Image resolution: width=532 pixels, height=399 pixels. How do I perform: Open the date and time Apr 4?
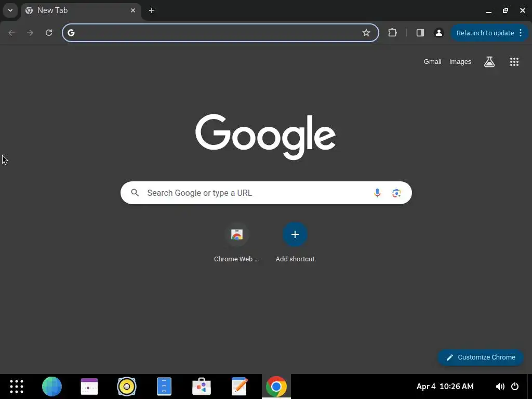(445, 387)
